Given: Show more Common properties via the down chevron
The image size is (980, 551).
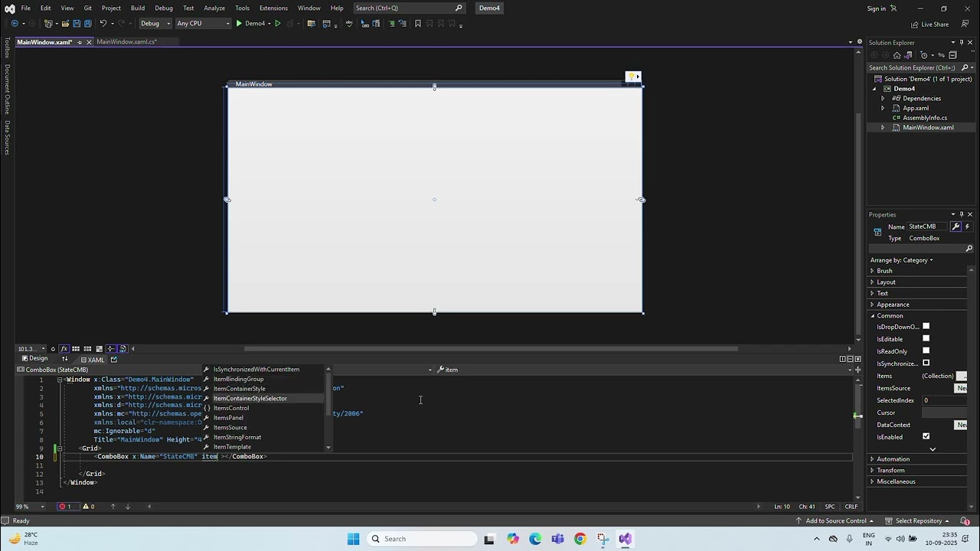Looking at the screenshot, I should [933, 449].
